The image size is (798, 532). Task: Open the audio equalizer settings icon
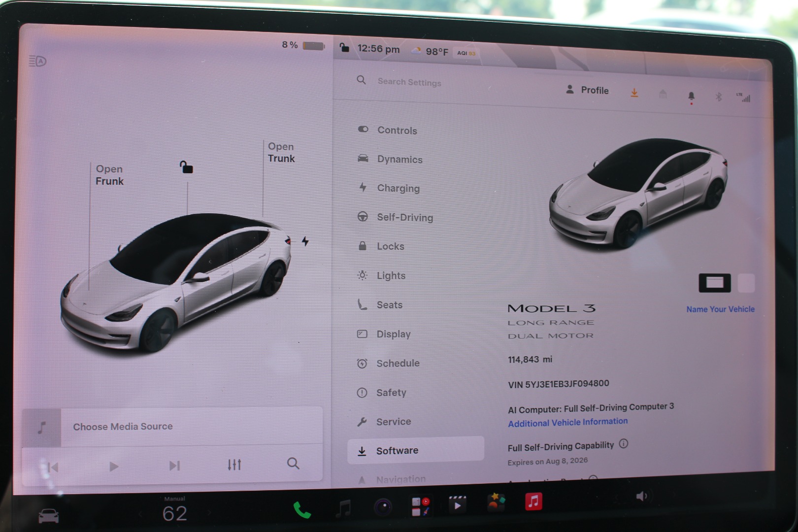(234, 465)
